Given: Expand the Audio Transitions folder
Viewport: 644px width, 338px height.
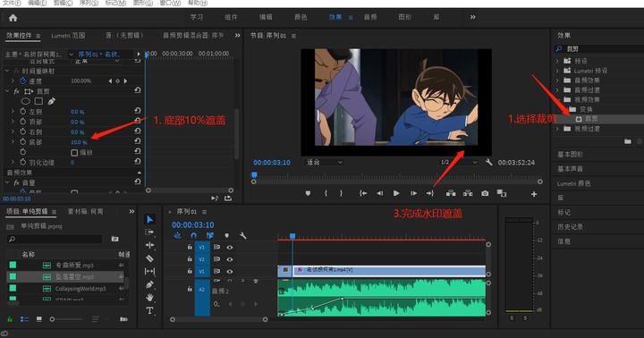Looking at the screenshot, I should [x=557, y=90].
